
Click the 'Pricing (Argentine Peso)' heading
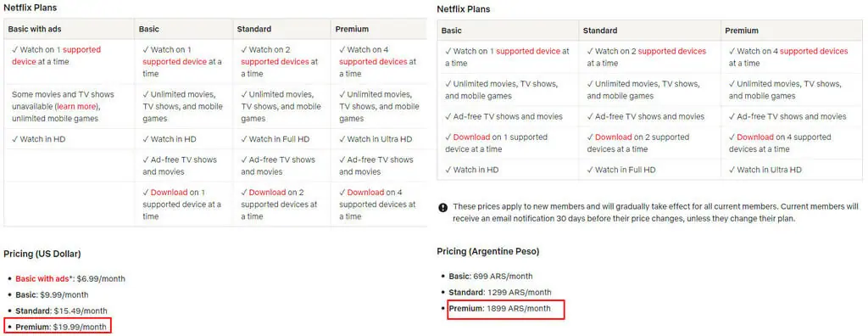pyautogui.click(x=488, y=252)
